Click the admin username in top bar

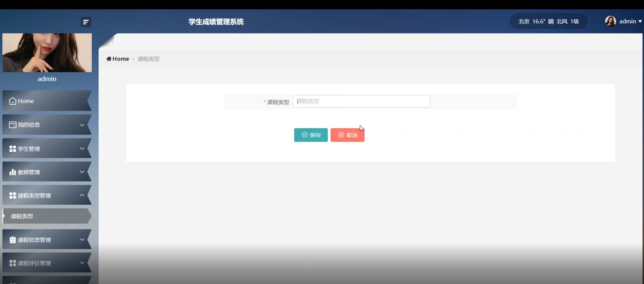coord(628,21)
